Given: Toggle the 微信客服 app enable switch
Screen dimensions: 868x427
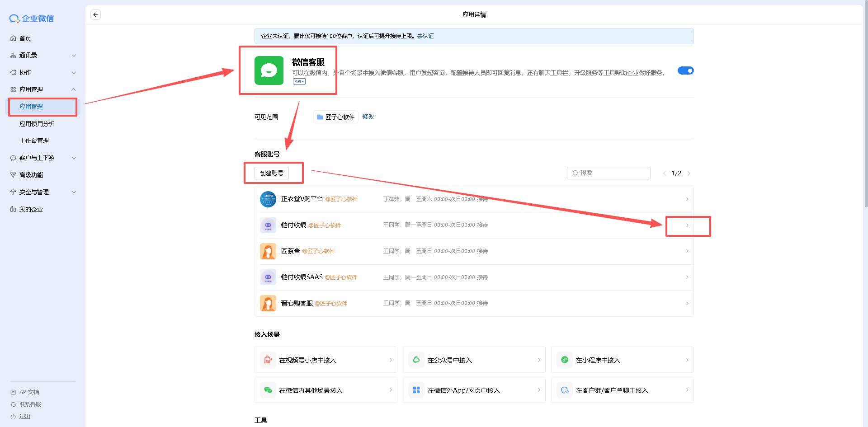Looking at the screenshot, I should (685, 70).
